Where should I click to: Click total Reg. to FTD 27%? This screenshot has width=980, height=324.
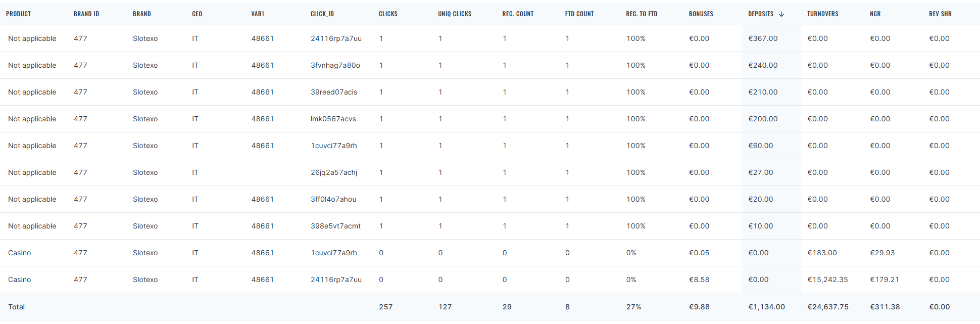coord(634,307)
